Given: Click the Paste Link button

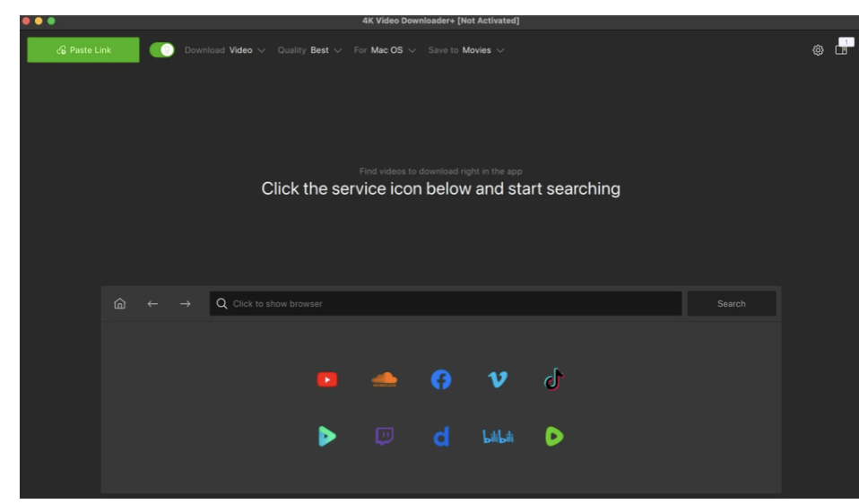Looking at the screenshot, I should [x=82, y=50].
